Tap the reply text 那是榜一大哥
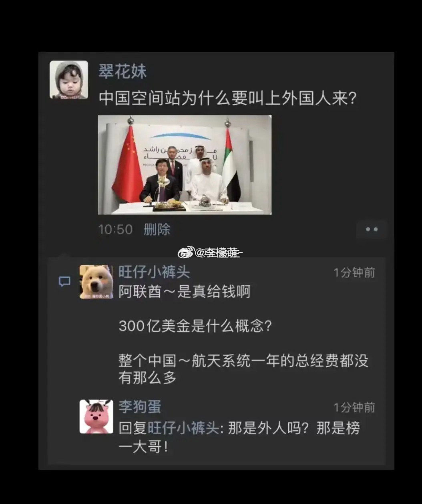 (x=239, y=437)
